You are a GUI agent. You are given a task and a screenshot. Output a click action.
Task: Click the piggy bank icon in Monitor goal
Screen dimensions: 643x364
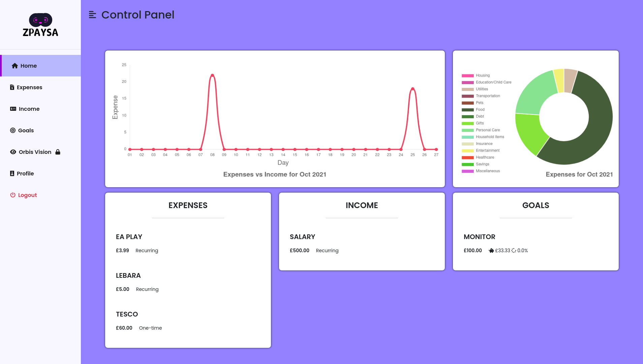(491, 251)
